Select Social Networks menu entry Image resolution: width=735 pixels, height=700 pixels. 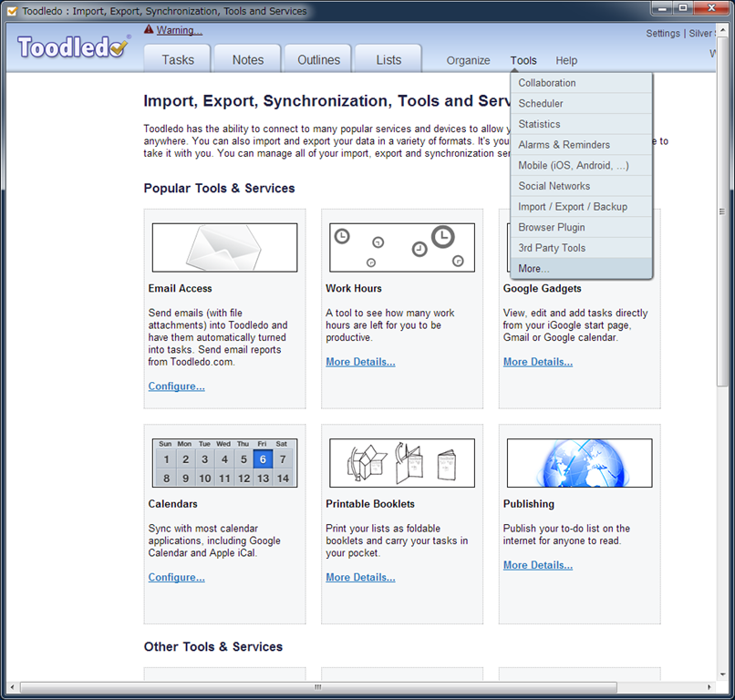pyautogui.click(x=581, y=186)
